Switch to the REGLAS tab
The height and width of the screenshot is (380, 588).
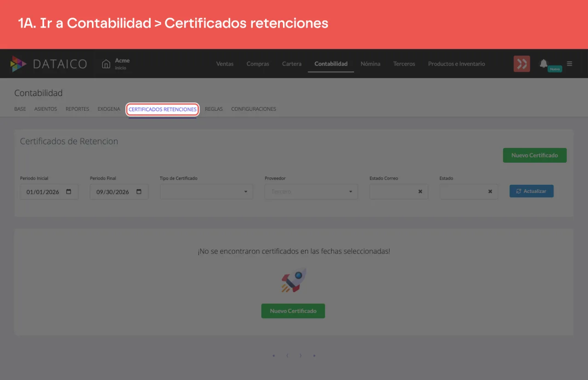pyautogui.click(x=214, y=109)
